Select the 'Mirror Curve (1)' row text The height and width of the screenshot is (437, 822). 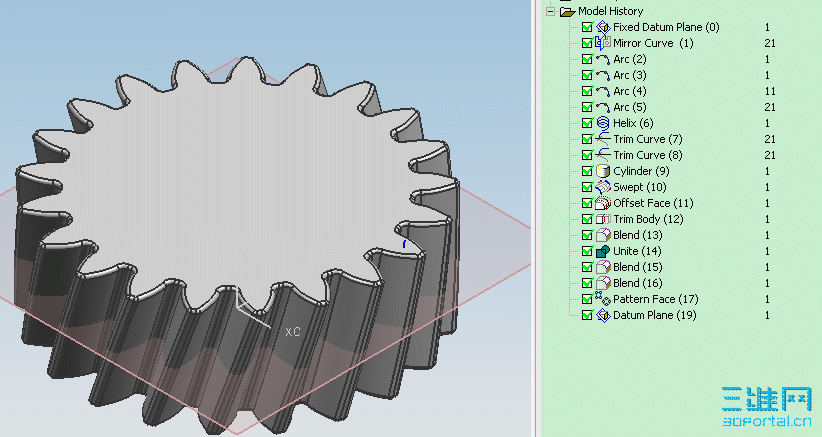(653, 43)
